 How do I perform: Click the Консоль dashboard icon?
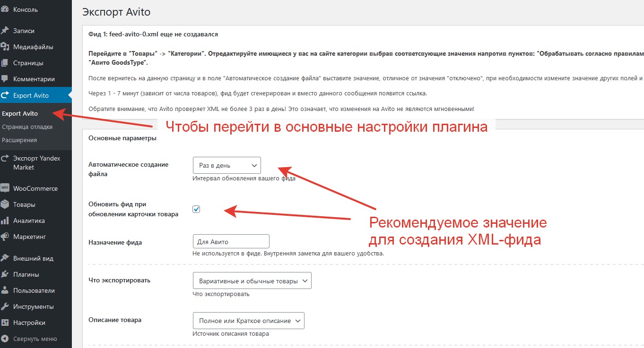tap(5, 9)
